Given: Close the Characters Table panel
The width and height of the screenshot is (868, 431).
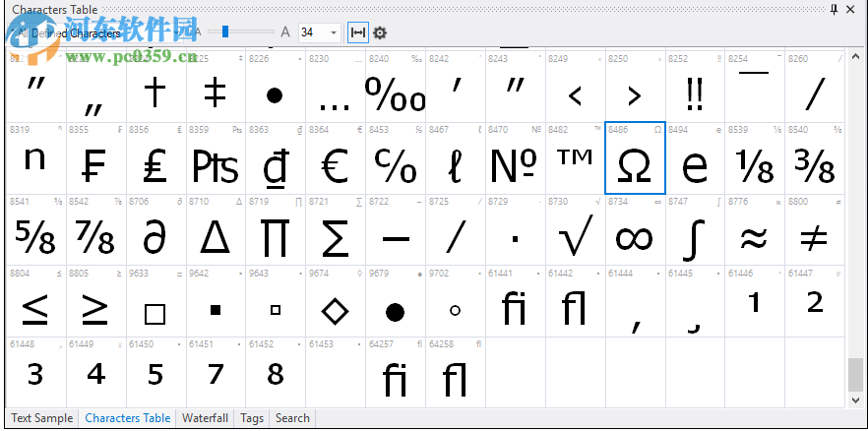Looking at the screenshot, I should (x=851, y=10).
